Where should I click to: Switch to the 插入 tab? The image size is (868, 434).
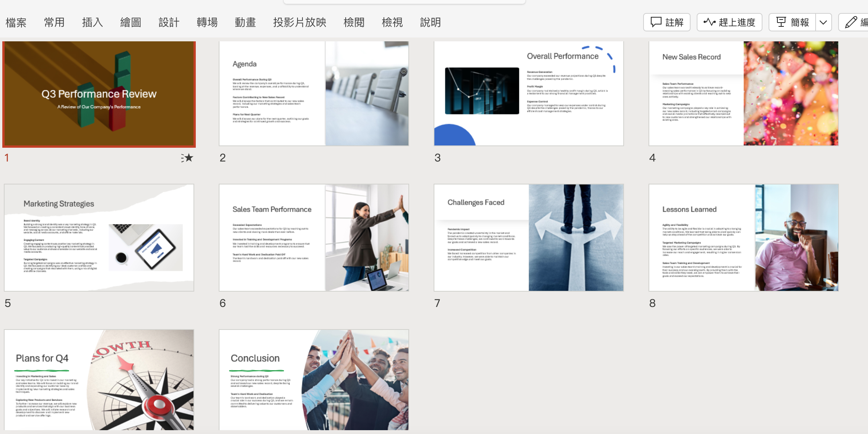(93, 22)
